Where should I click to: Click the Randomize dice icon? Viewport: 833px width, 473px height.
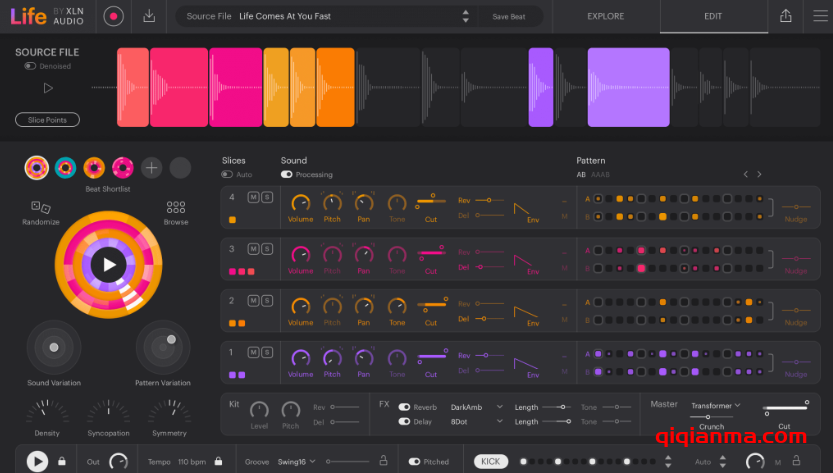tap(40, 207)
